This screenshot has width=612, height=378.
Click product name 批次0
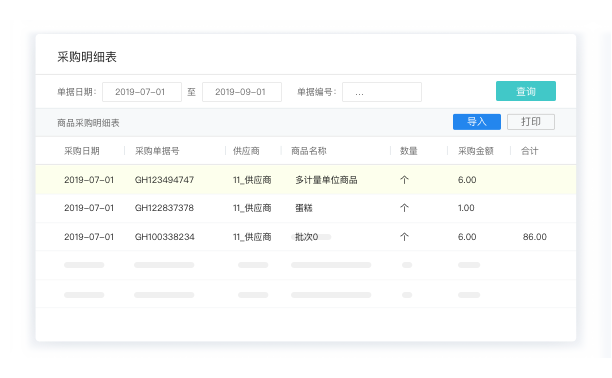306,237
